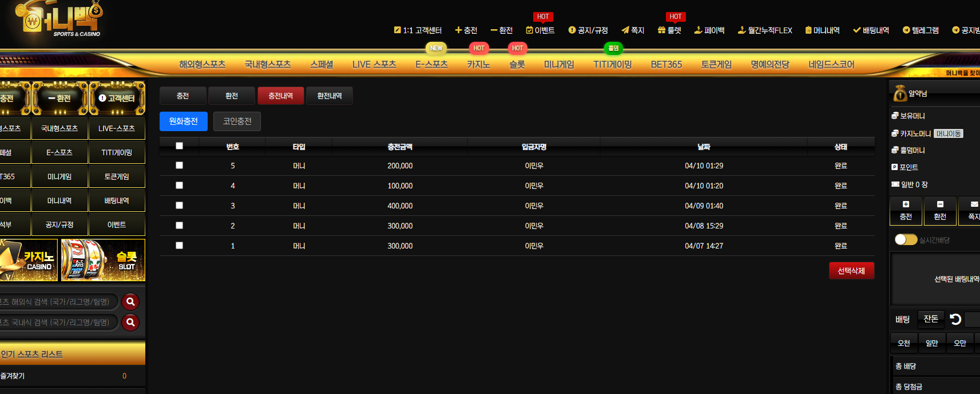Select the 코인충전 tab

click(237, 121)
